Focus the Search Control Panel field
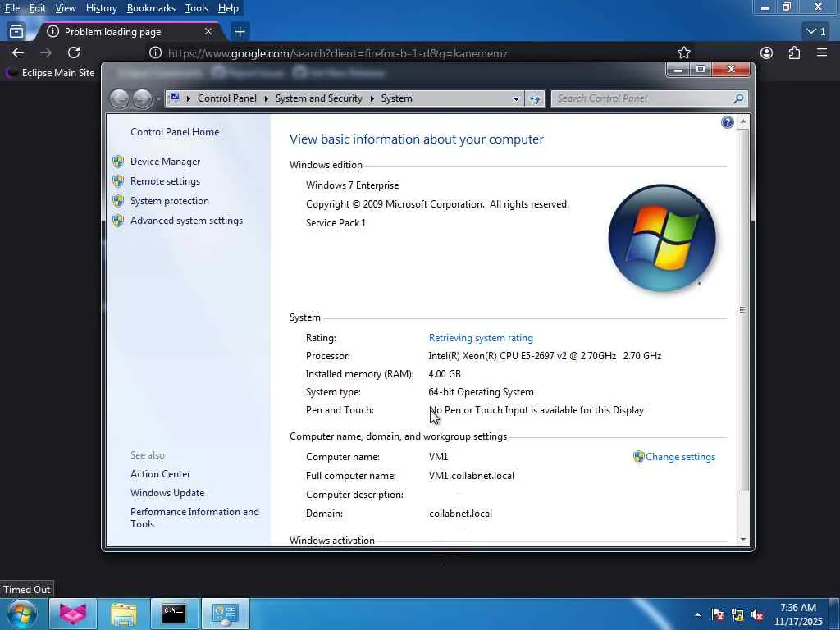840x630 pixels. point(641,98)
